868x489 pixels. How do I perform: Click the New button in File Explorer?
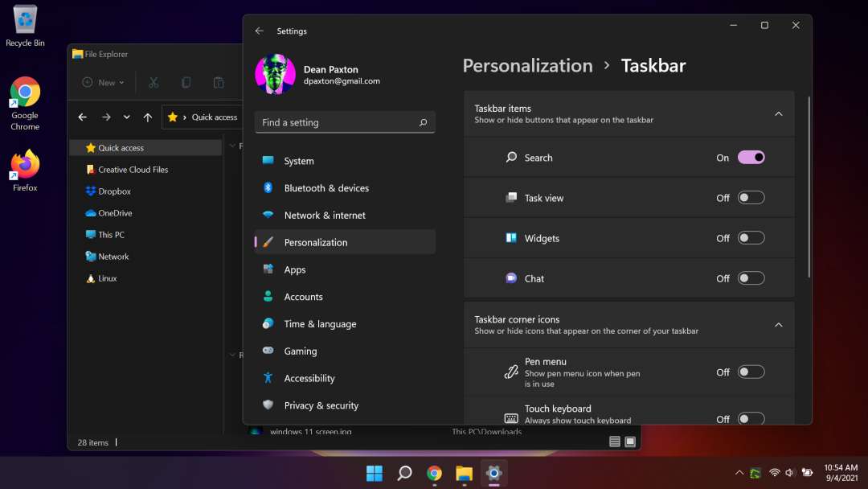click(104, 82)
